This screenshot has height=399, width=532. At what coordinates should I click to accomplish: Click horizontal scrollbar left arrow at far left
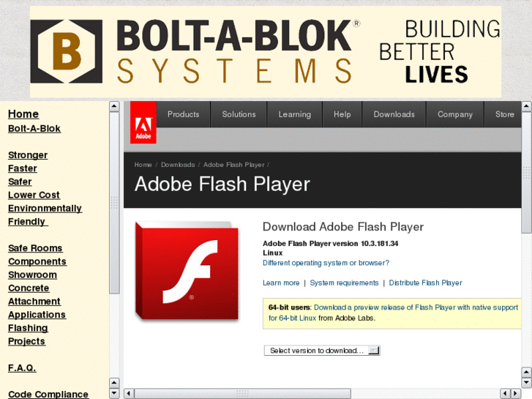coord(129,394)
